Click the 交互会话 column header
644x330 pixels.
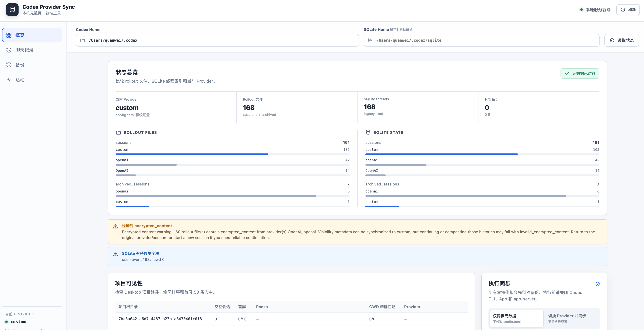(x=222, y=307)
